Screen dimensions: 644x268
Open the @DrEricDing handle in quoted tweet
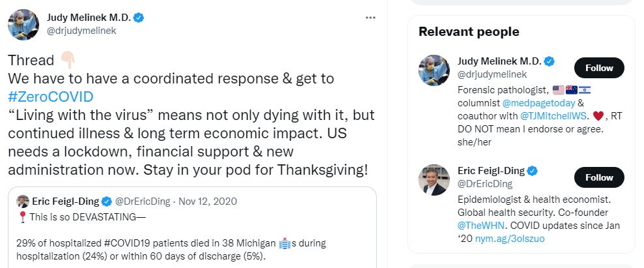coord(143,201)
